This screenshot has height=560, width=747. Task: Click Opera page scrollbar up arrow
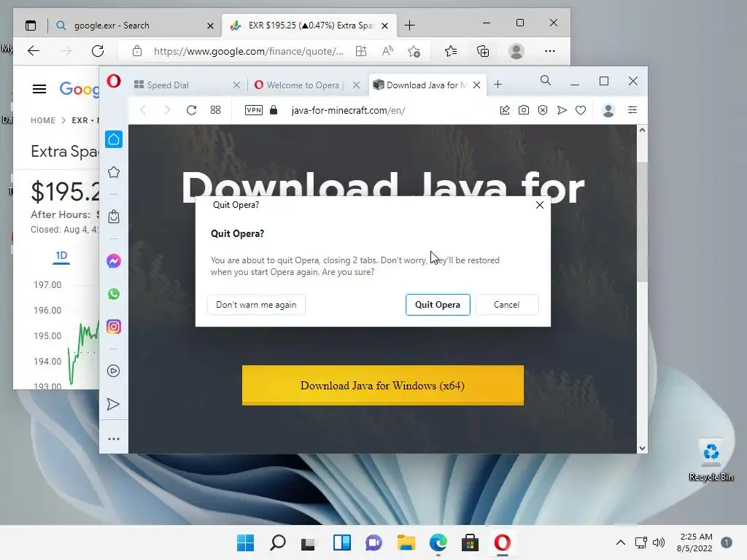tap(642, 130)
